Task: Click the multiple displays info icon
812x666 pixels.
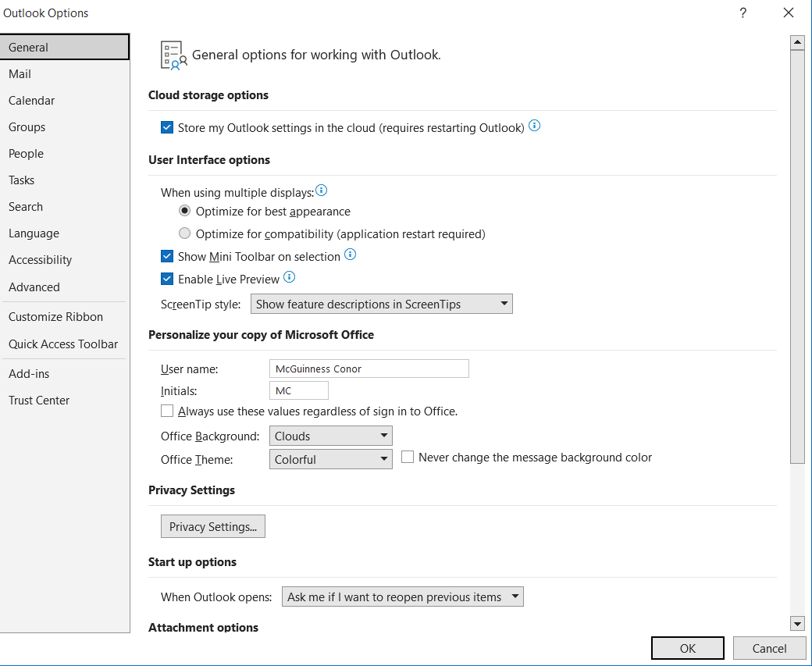Action: pyautogui.click(x=321, y=191)
